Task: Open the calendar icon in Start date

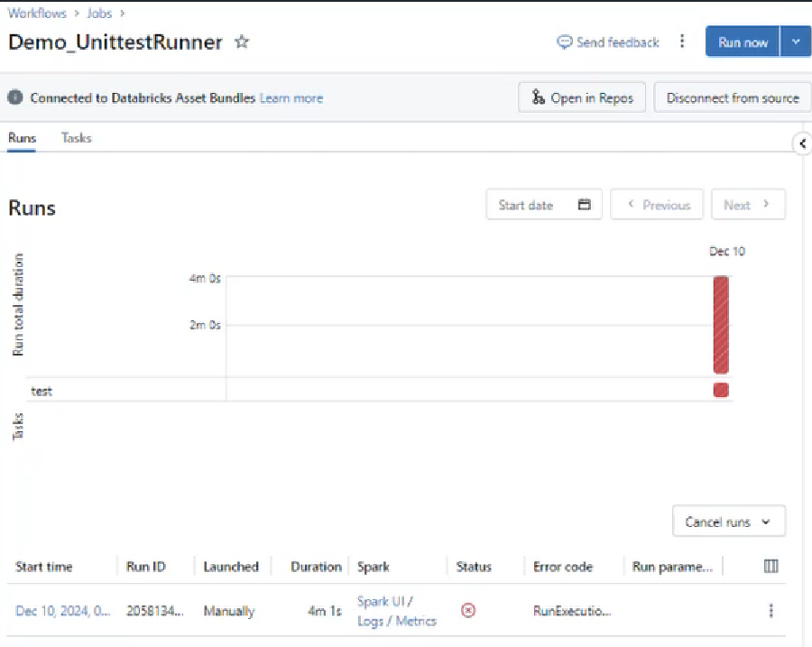Action: [584, 205]
